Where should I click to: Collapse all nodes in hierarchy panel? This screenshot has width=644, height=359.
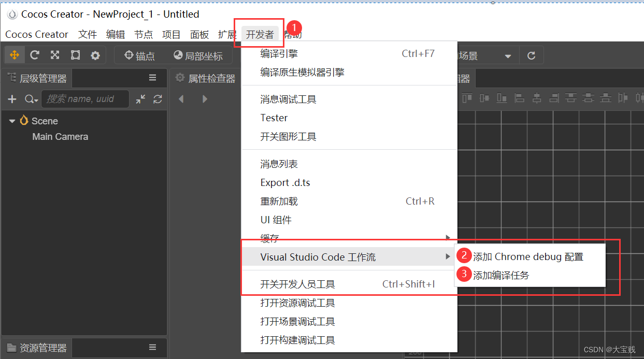[x=140, y=99]
